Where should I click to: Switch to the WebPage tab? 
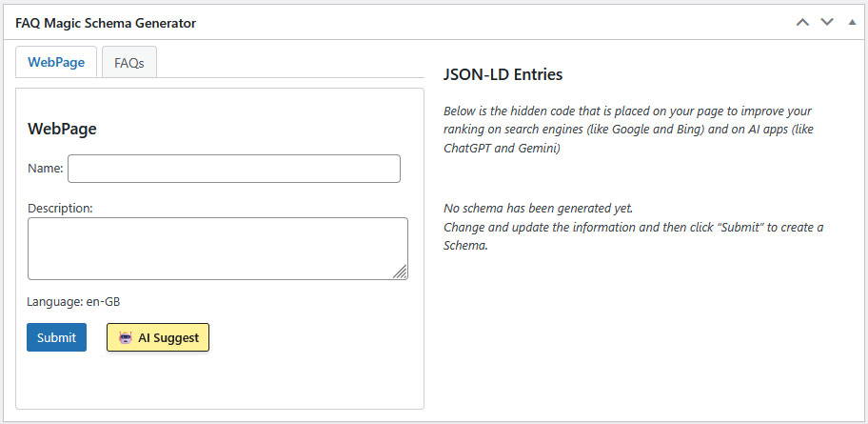coord(56,63)
